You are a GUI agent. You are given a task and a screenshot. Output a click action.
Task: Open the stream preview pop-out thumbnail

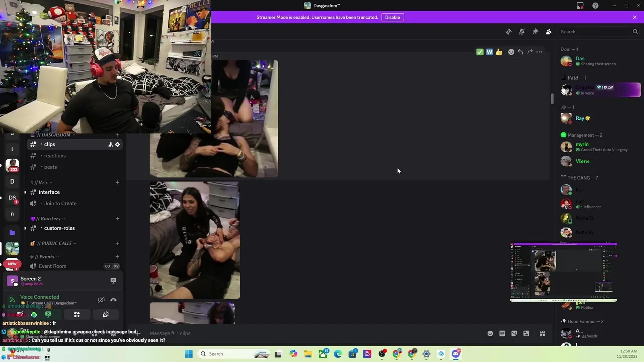click(563, 272)
